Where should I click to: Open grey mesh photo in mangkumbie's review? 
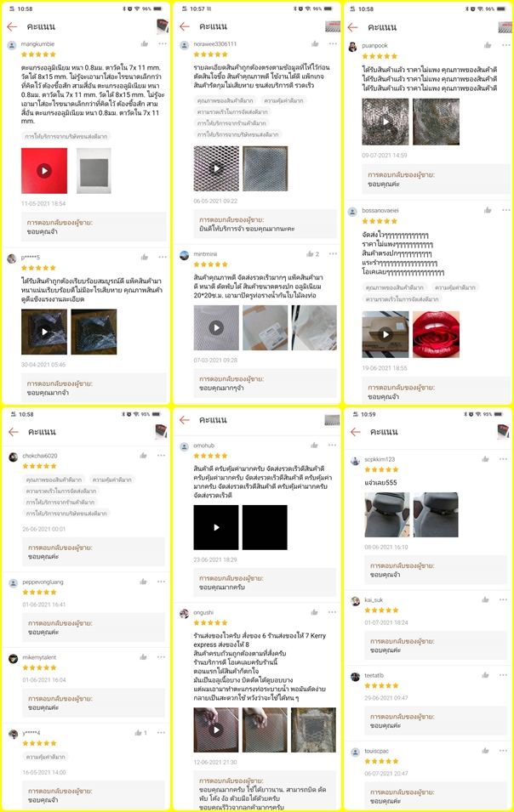point(94,170)
